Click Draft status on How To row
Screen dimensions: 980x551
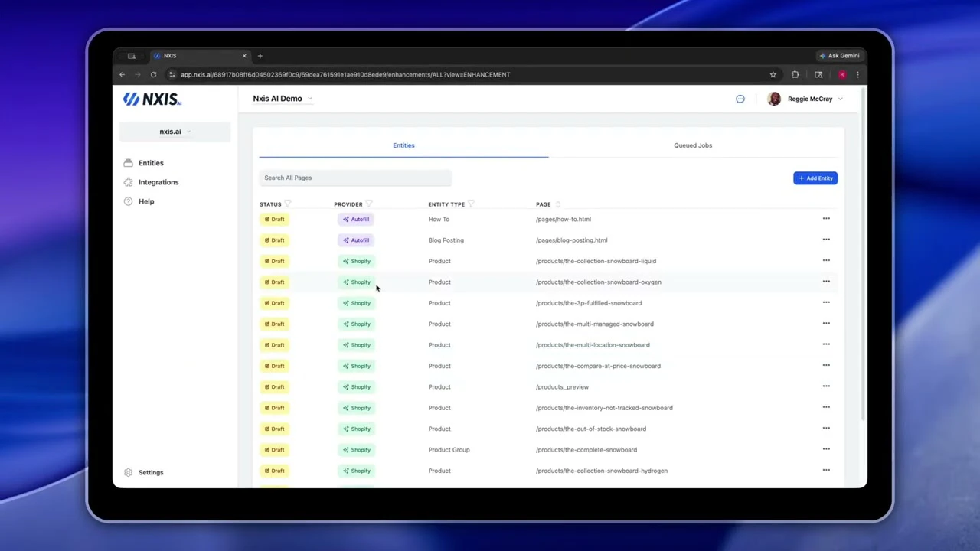(275, 220)
